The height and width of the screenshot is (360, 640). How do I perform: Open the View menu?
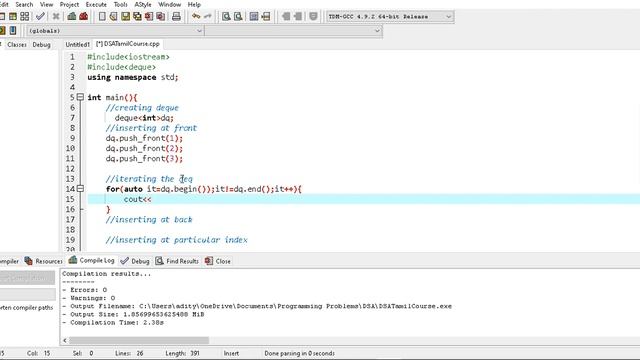[x=47, y=4]
